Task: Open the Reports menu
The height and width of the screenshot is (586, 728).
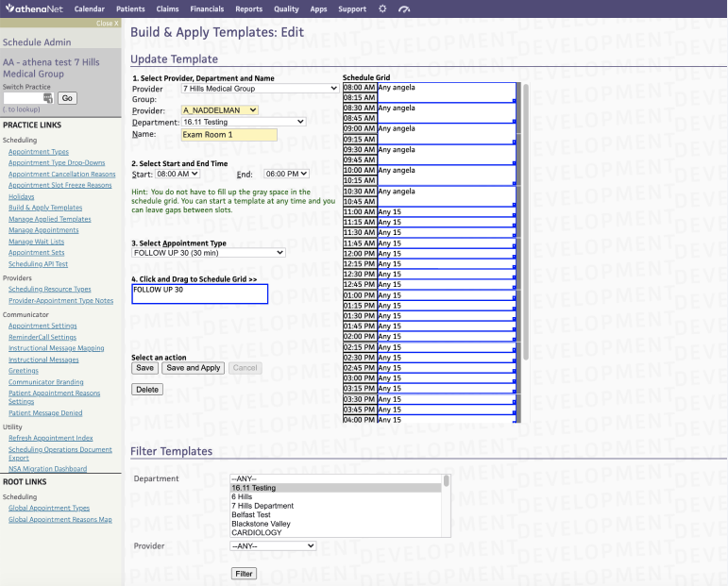Action: (249, 8)
